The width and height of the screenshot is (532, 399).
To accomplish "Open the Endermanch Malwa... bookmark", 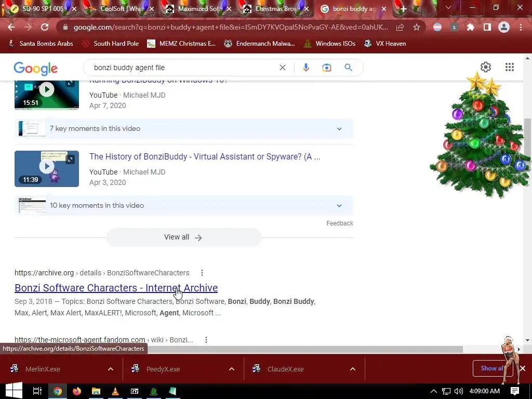I will tap(260, 44).
